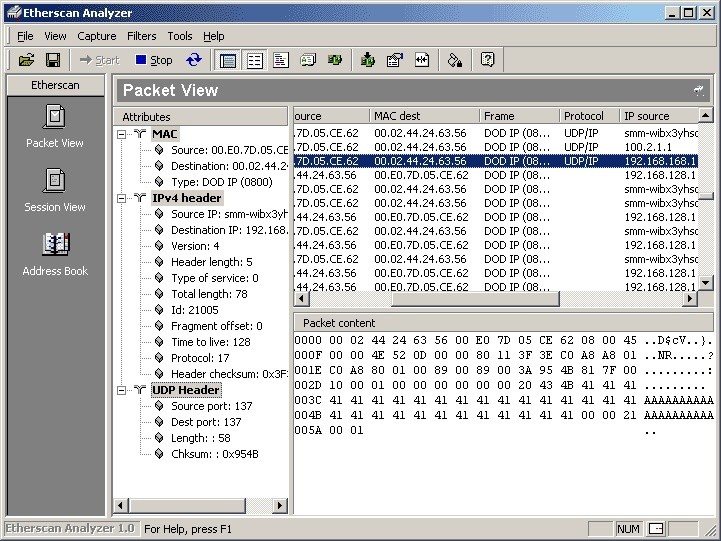Collapse the IPv4 header tree node
This screenshot has width=721, height=541.
[122, 198]
